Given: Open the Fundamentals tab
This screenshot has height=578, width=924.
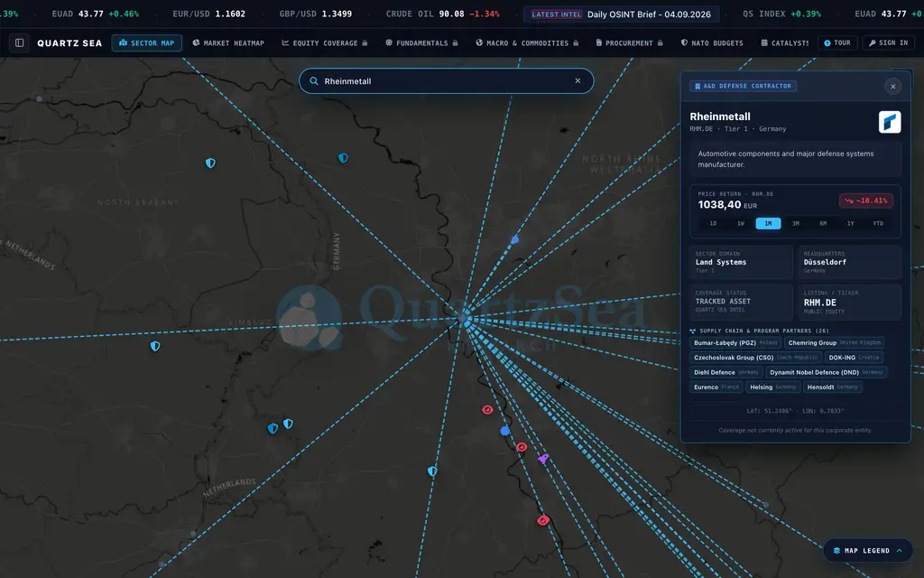Looking at the screenshot, I should click(421, 43).
